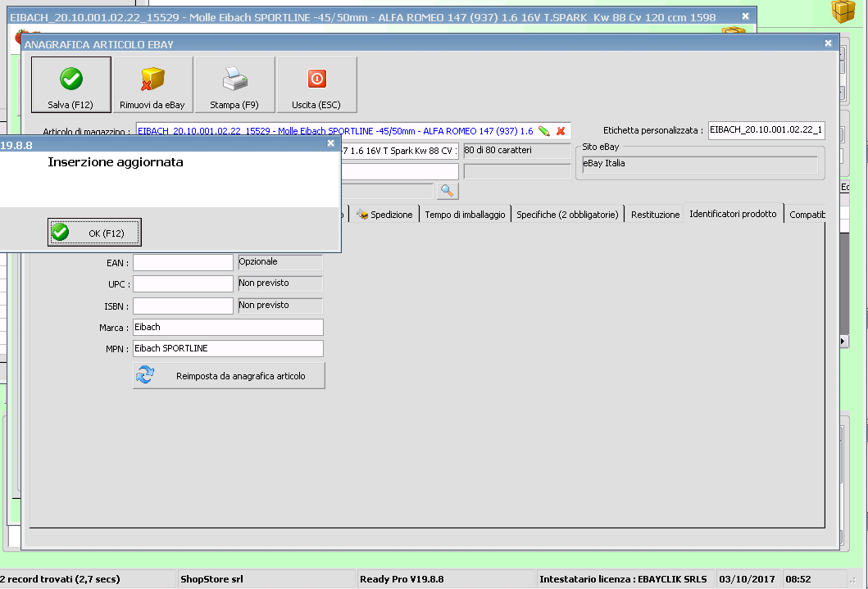The width and height of the screenshot is (868, 589).
Task: Open the Restituzione tab
Action: [655, 215]
